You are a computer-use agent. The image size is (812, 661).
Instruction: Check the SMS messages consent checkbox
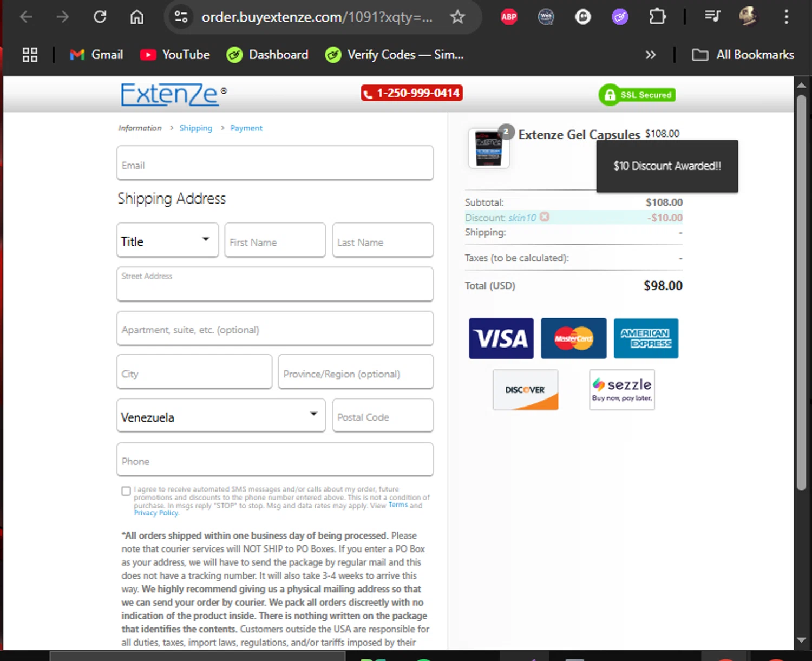point(126,491)
